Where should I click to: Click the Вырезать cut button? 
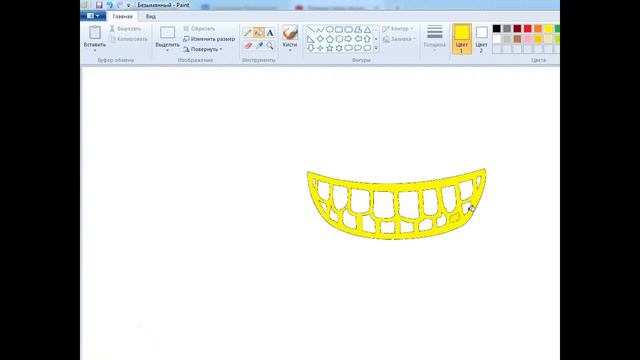pyautogui.click(x=125, y=29)
